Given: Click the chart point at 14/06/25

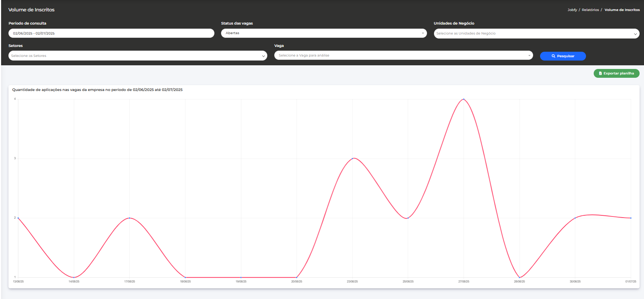Looking at the screenshot, I should (74, 277).
